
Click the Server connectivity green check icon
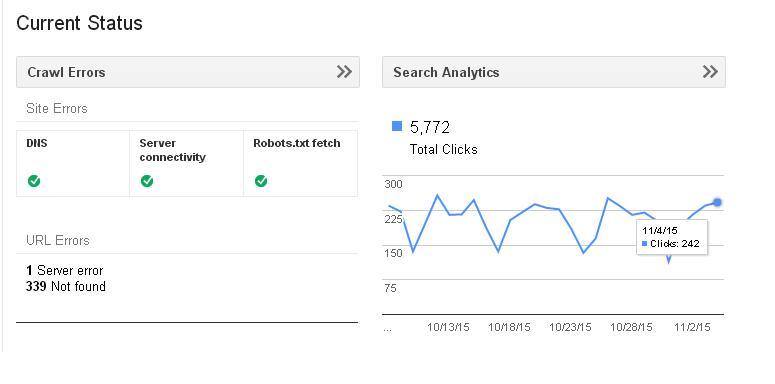coord(147,181)
